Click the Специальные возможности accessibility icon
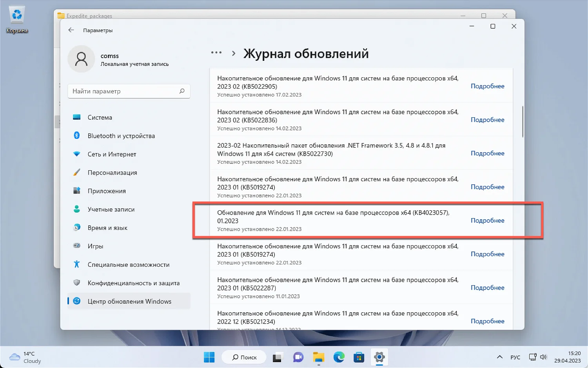This screenshot has height=368, width=588. [x=77, y=264]
